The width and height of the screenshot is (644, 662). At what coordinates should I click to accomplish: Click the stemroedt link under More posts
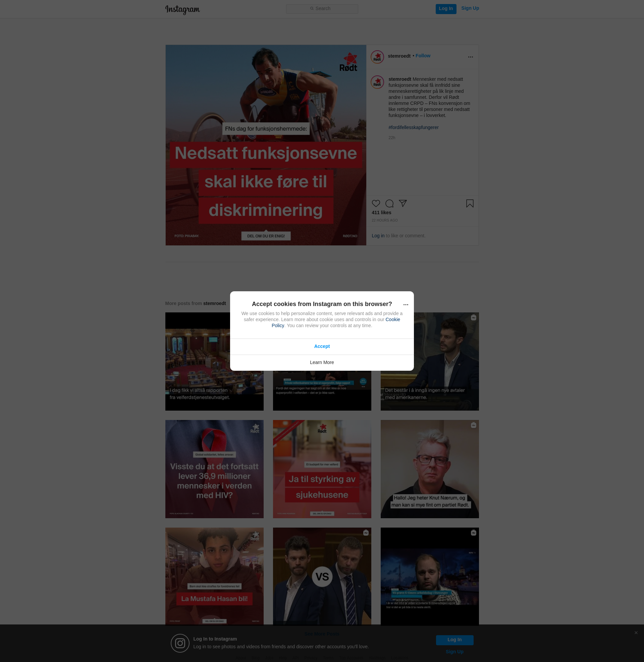214,303
